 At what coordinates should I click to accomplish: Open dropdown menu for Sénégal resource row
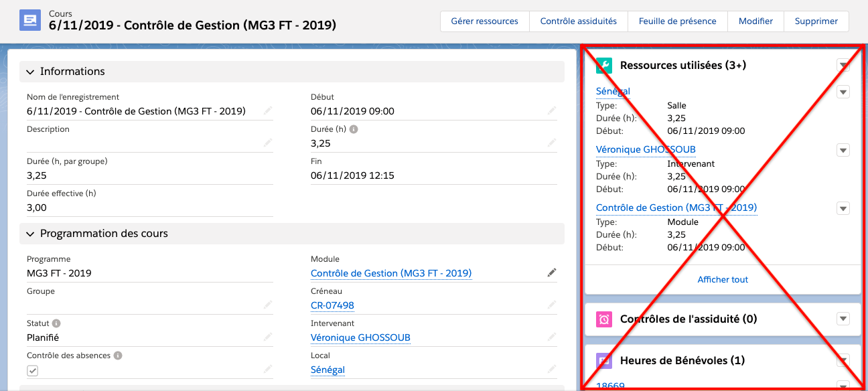point(843,92)
